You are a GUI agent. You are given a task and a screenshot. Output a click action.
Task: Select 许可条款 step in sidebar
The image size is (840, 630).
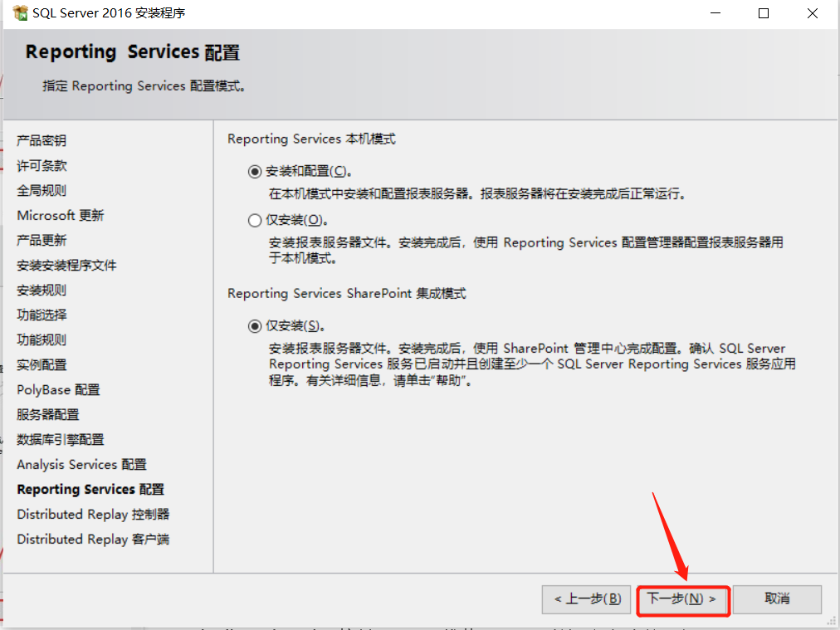(38, 165)
